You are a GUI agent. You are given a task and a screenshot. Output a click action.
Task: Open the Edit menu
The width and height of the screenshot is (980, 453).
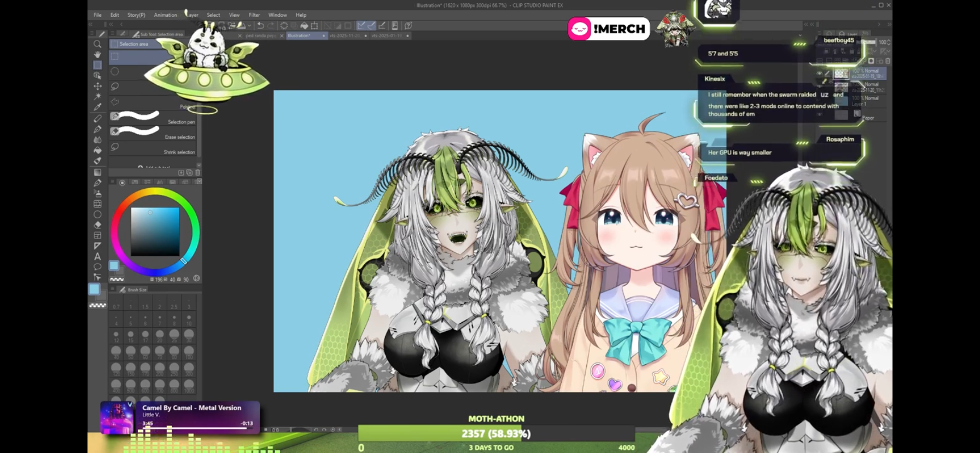(x=115, y=15)
